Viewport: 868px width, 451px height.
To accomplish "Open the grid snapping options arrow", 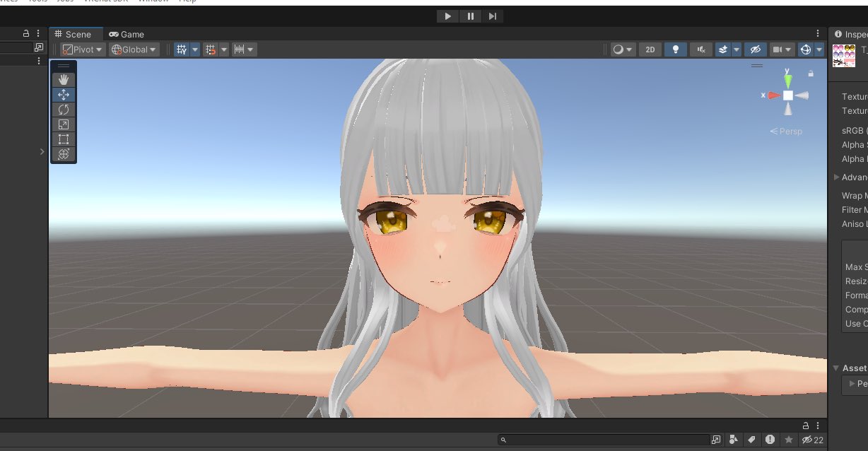I will pos(224,49).
